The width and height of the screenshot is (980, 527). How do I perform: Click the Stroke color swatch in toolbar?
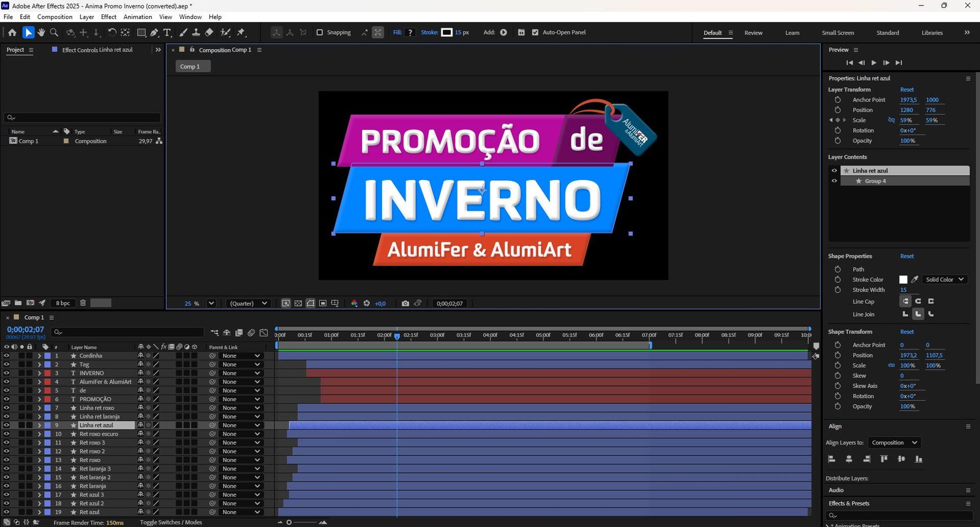pos(447,32)
